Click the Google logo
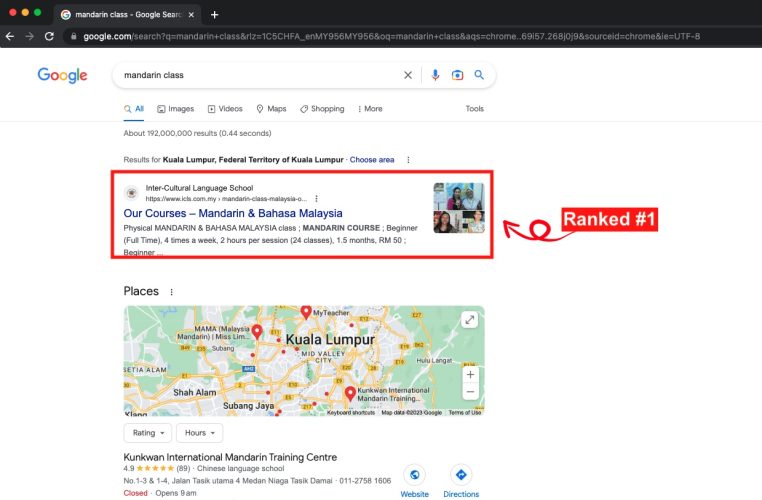This screenshot has height=500, width=762. 62,75
